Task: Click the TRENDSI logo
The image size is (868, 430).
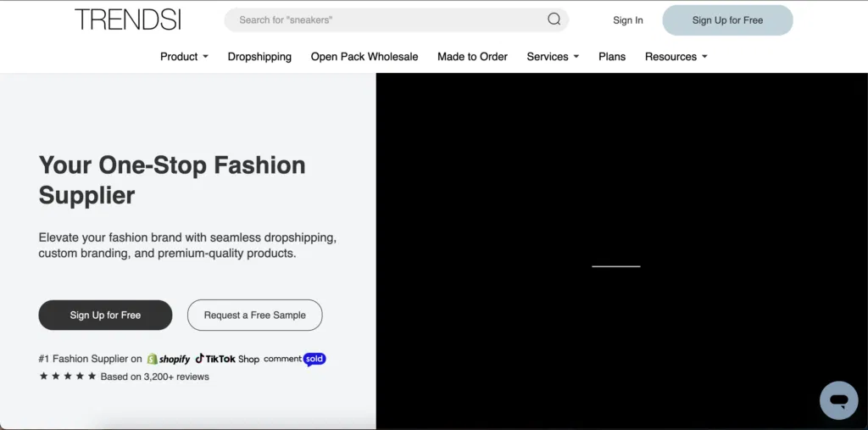Action: click(x=128, y=20)
